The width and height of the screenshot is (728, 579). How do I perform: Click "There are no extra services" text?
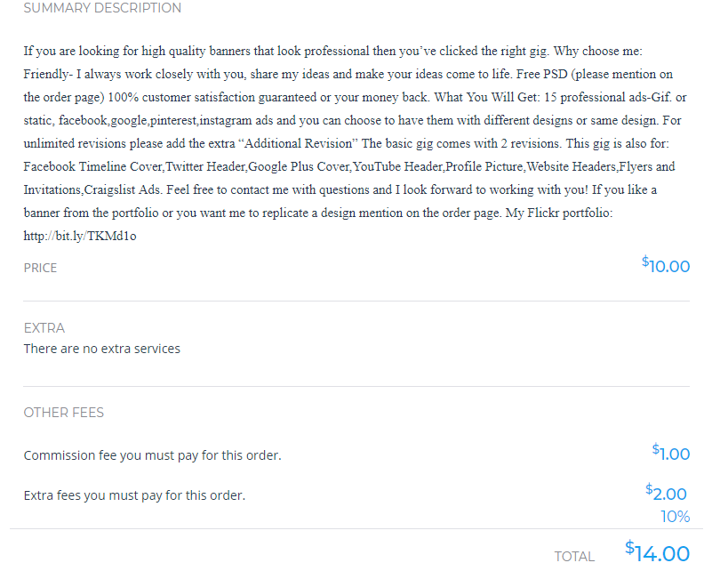coord(101,349)
